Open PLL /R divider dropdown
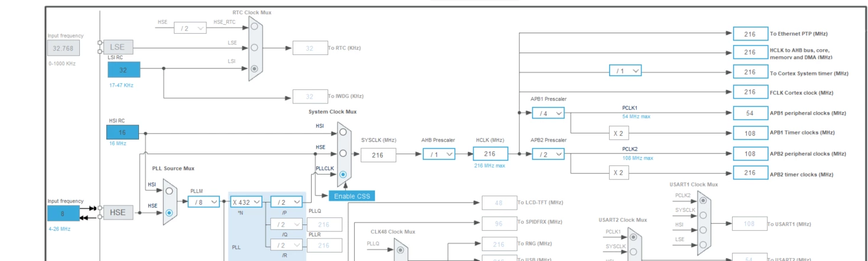The width and height of the screenshot is (868, 261). pyautogui.click(x=286, y=245)
